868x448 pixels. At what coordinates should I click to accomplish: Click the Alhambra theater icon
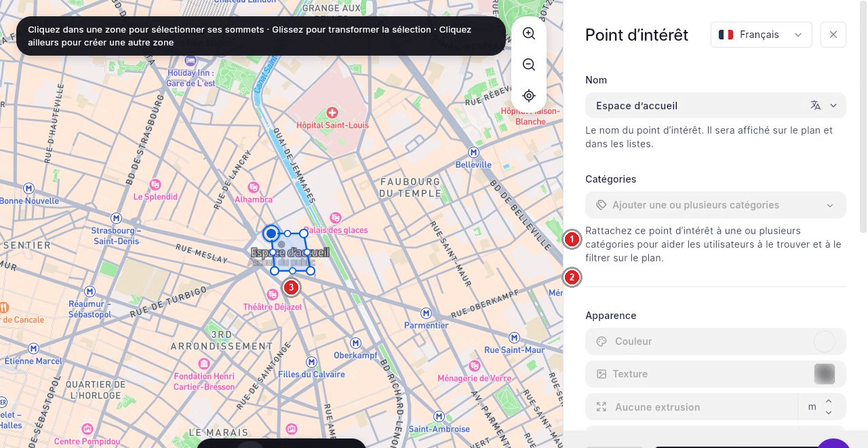click(x=254, y=187)
